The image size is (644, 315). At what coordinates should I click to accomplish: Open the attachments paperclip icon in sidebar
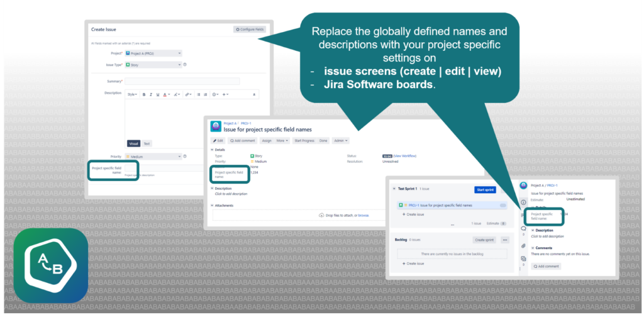coord(523,246)
